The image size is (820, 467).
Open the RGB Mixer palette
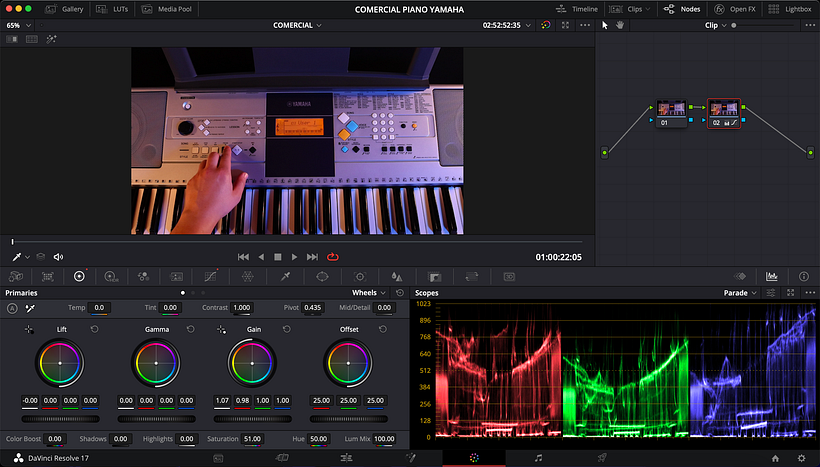click(143, 277)
